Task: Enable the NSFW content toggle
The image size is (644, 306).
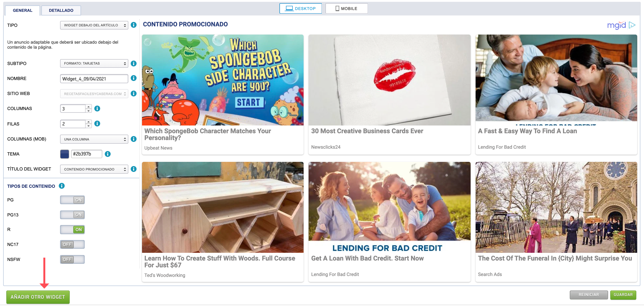Action: pyautogui.click(x=72, y=260)
